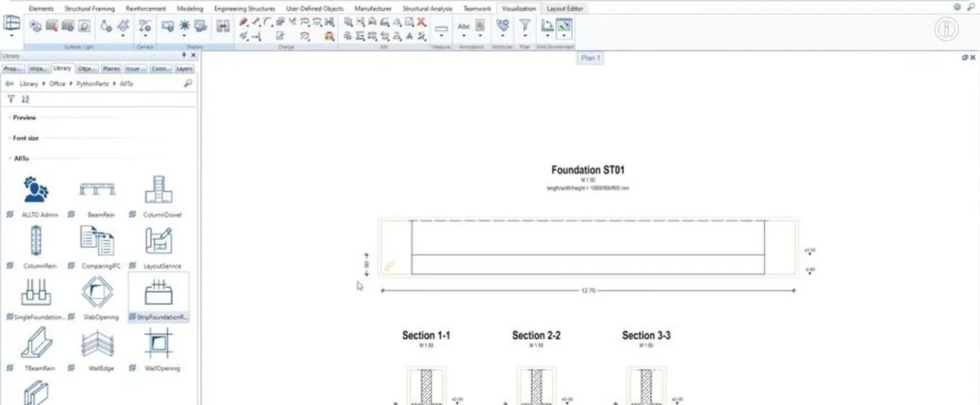Open the dropdown under Abc annotations
The width and height of the screenshot is (980, 405).
tap(464, 36)
